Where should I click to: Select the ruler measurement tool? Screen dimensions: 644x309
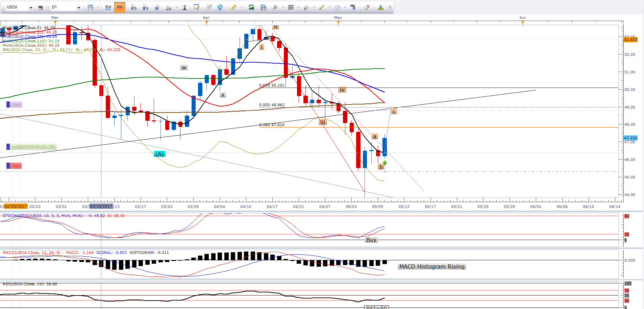[x=233, y=7]
